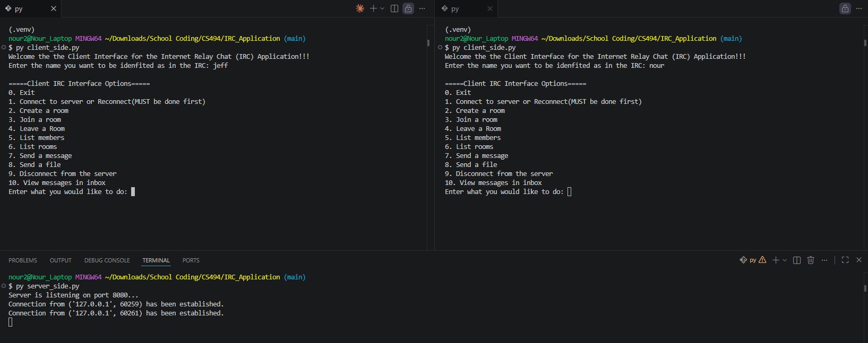Split the left terminal editor

[x=394, y=8]
